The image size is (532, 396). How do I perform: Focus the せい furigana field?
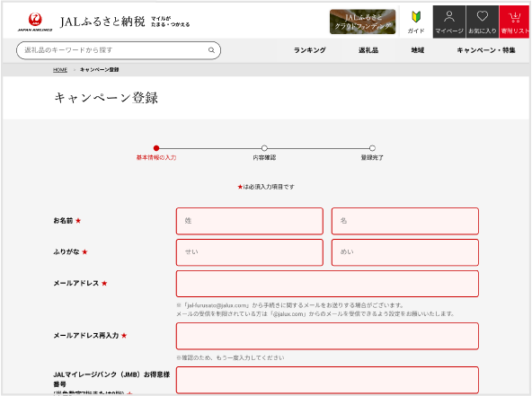coord(250,252)
